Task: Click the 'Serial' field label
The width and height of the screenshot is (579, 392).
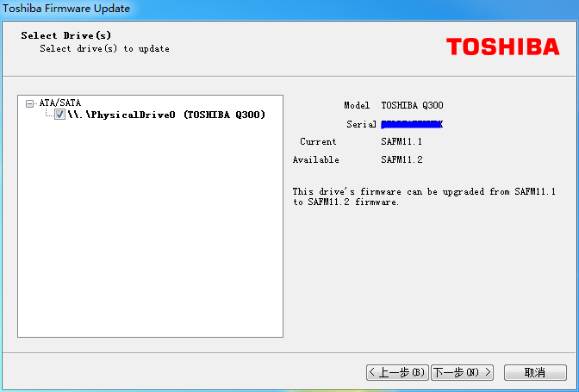Action: [361, 124]
